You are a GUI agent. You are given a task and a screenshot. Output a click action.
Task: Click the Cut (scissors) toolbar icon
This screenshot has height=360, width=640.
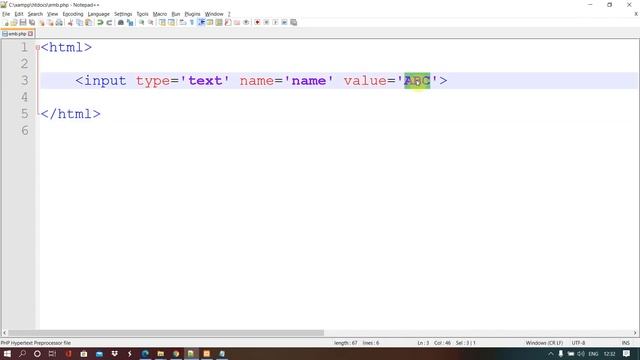70,22
